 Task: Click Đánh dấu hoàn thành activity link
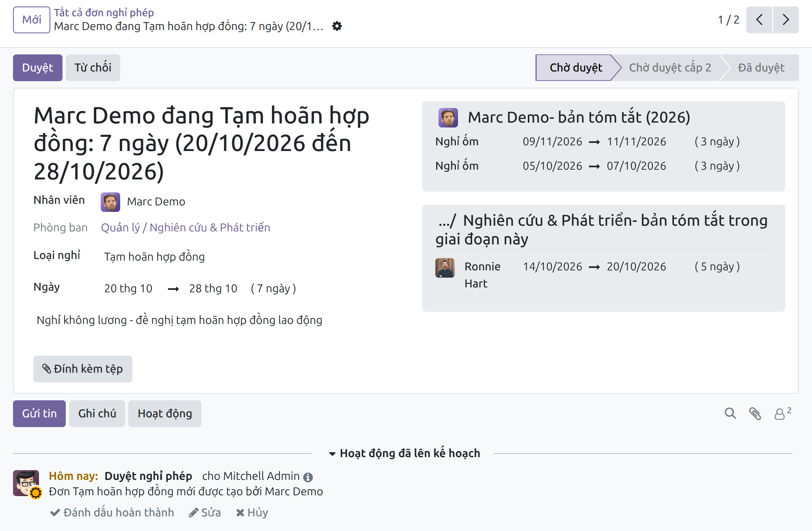[x=112, y=513]
